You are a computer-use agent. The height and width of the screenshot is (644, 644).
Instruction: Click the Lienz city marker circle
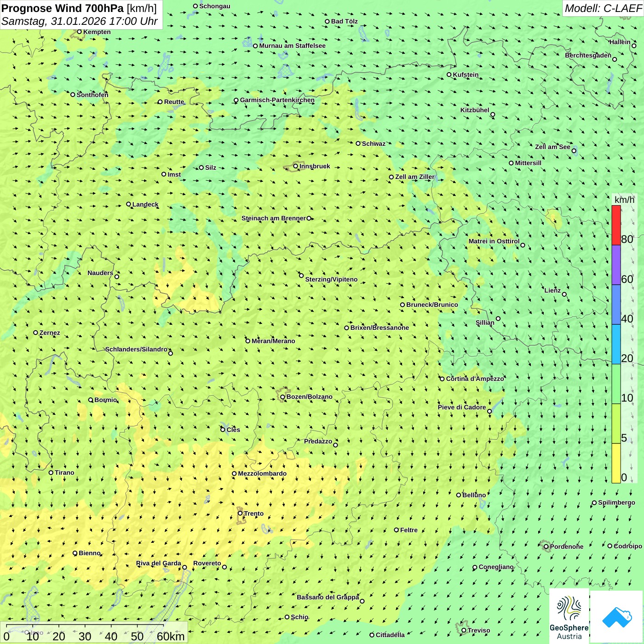pyautogui.click(x=564, y=294)
